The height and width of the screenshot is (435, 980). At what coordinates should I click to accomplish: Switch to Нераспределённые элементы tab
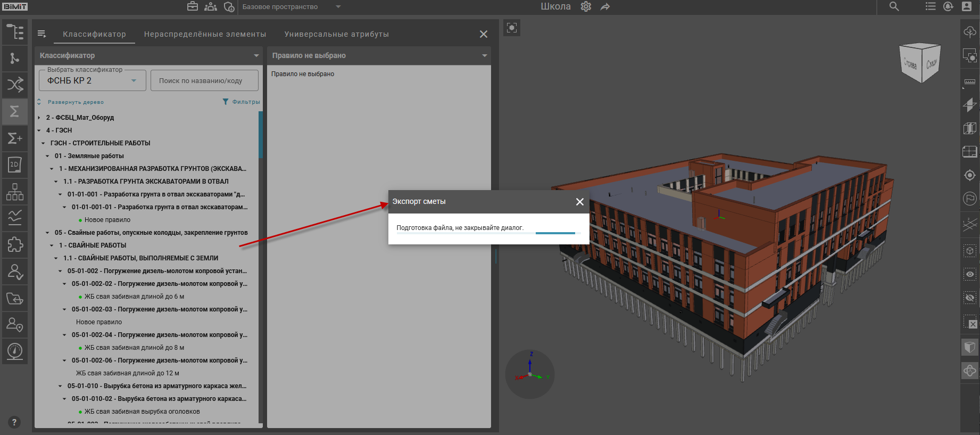(x=205, y=34)
